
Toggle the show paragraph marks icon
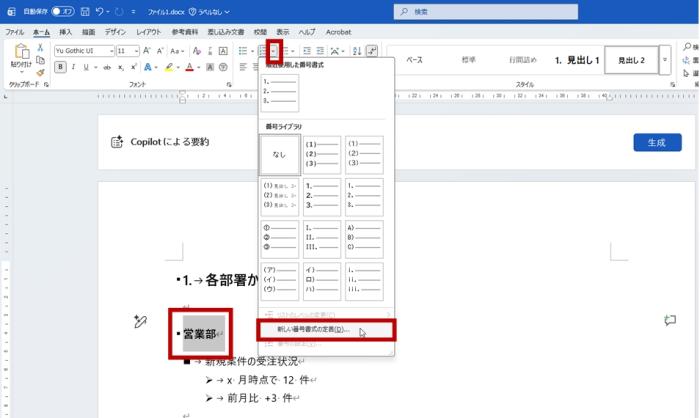(373, 50)
